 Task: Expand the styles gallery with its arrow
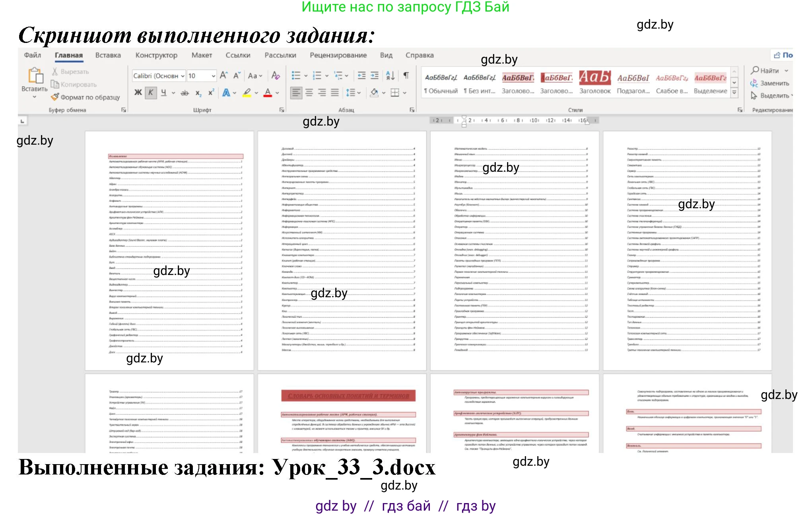[x=734, y=91]
